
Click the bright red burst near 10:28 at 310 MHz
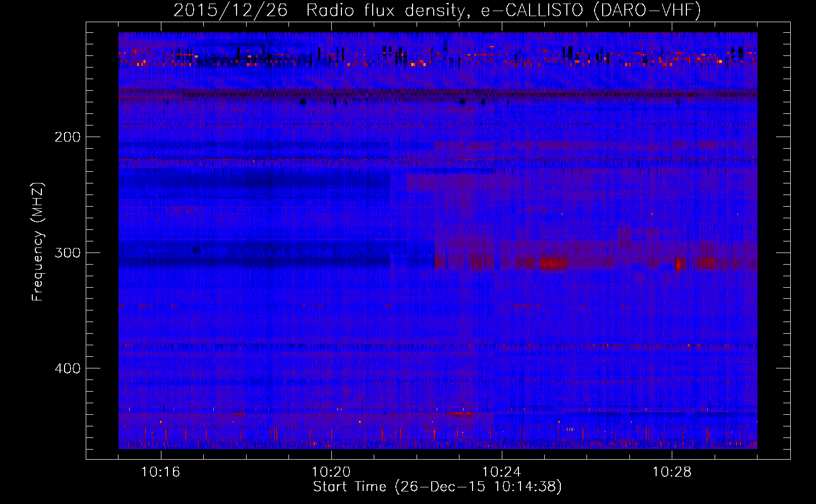pyautogui.click(x=678, y=263)
